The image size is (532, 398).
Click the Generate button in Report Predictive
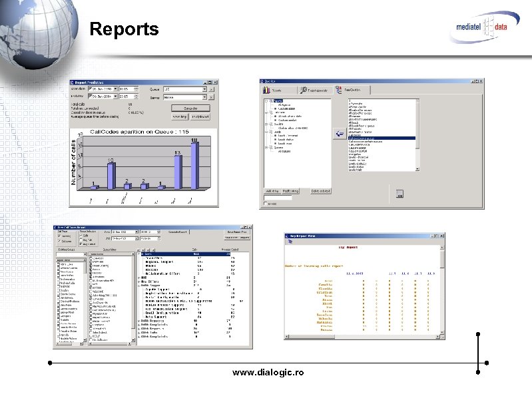pos(190,108)
